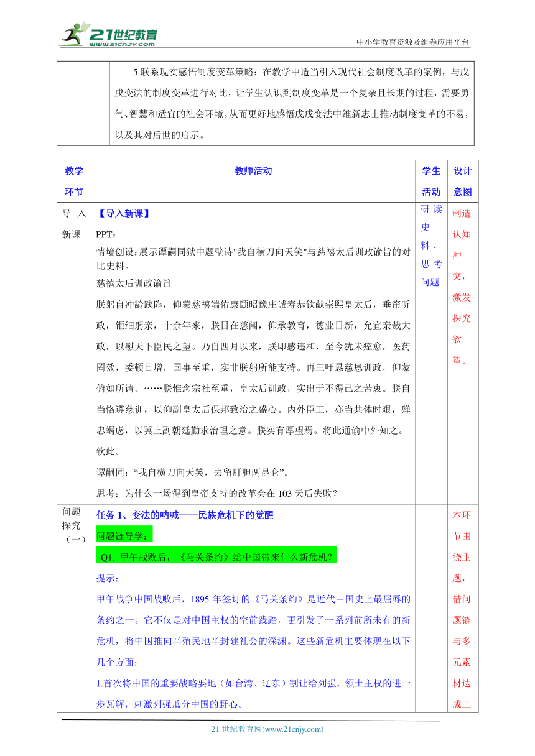Select the table header cell 教学环节
Viewport: 535px width, 756px height.
(x=73, y=182)
